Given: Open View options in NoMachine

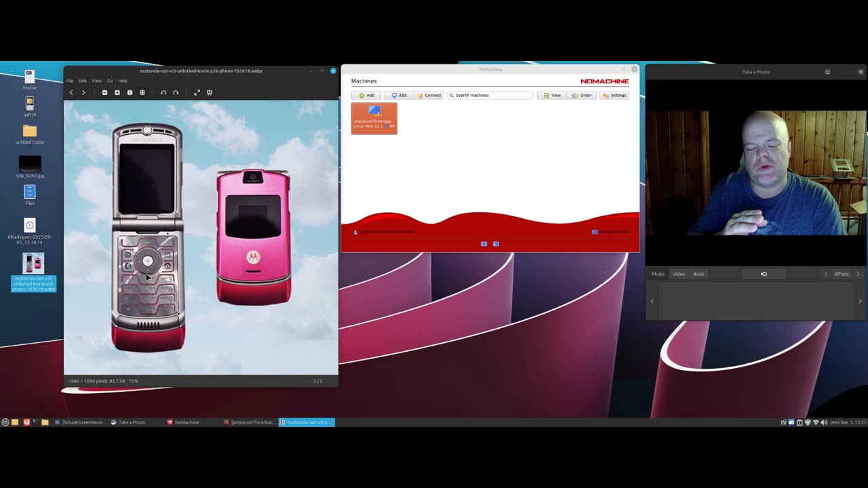Looking at the screenshot, I should [552, 95].
